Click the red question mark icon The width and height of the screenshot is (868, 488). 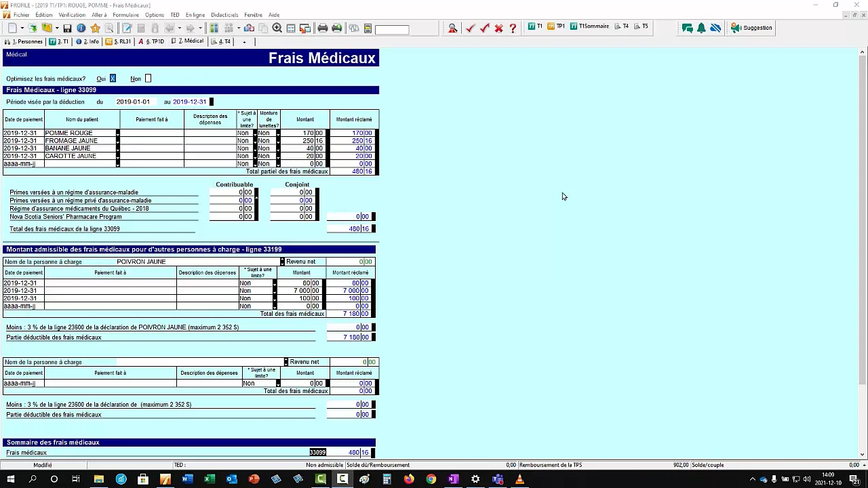513,28
